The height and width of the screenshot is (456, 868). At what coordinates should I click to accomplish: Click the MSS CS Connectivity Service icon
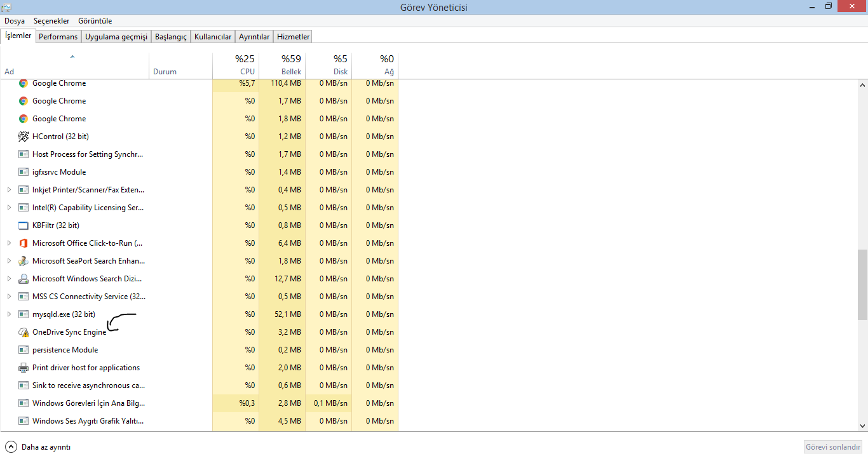[24, 297]
